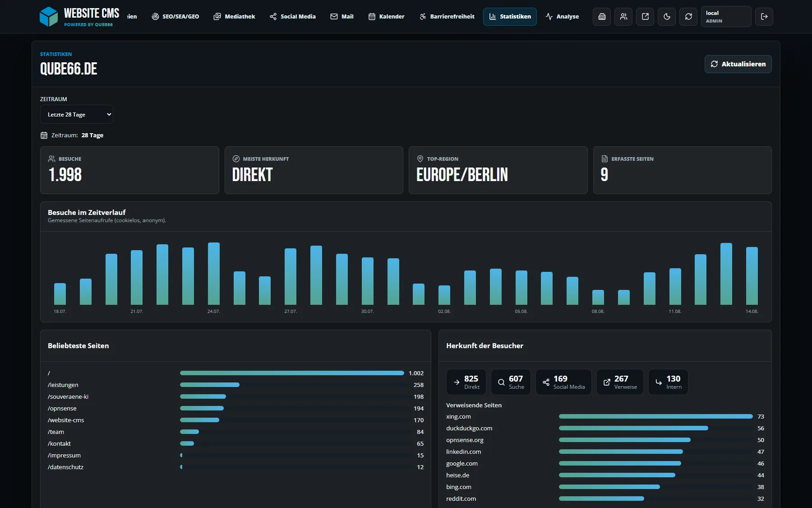Screen dimensions: 812x508
Task: Open the building (organization) icon button
Action: point(602,17)
